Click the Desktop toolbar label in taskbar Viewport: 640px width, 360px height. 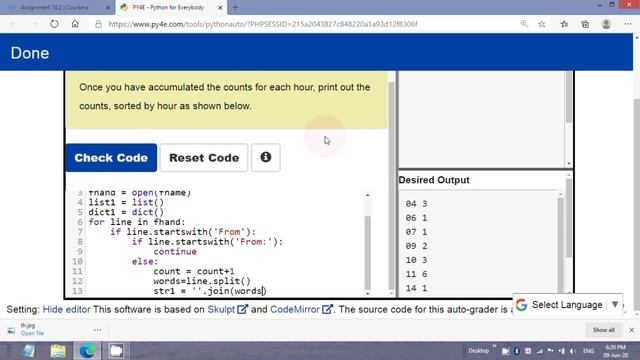point(478,351)
